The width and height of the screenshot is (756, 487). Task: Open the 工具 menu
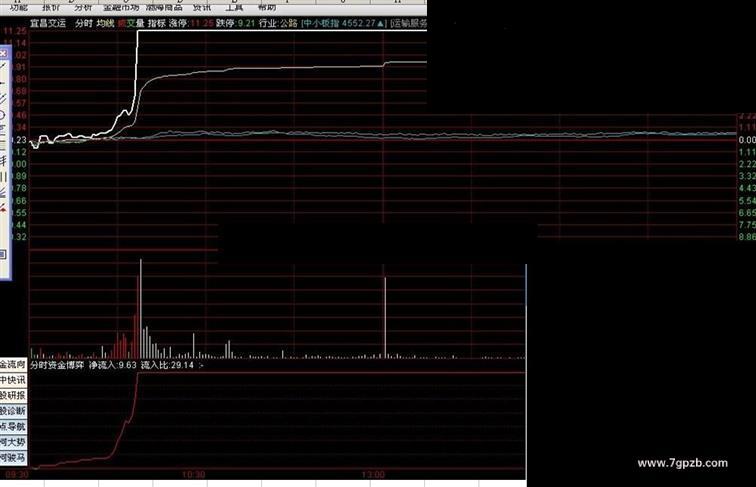[x=234, y=7]
